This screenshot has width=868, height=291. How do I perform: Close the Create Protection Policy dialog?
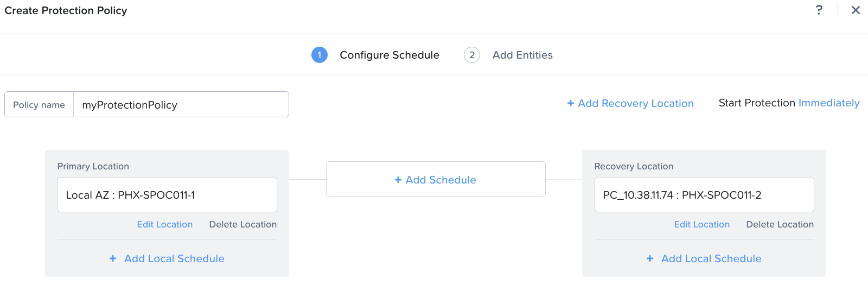point(856,10)
